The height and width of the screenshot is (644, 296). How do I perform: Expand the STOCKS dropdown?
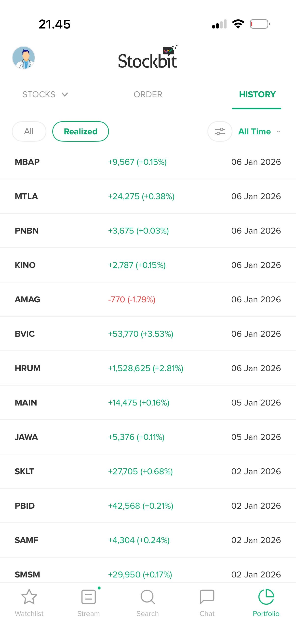45,95
